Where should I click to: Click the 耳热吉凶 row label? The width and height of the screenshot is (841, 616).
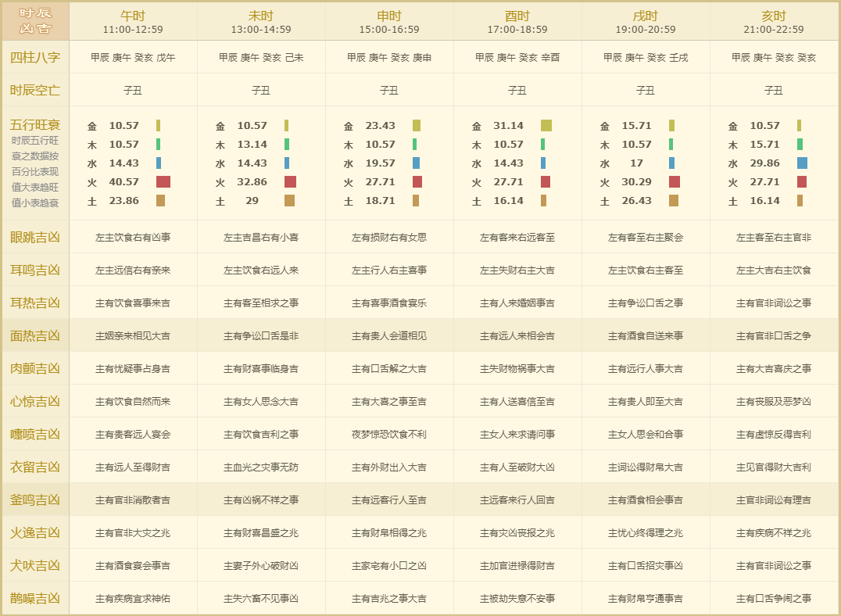click(35, 303)
